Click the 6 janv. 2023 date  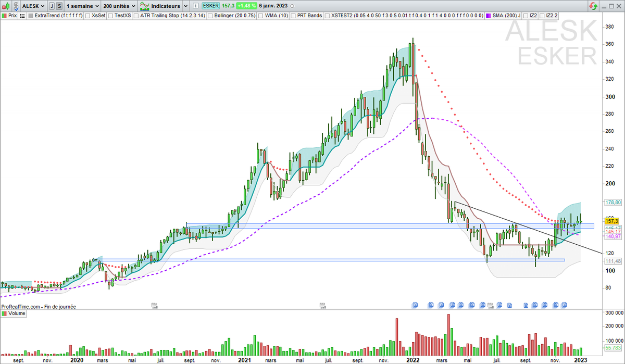tap(273, 6)
